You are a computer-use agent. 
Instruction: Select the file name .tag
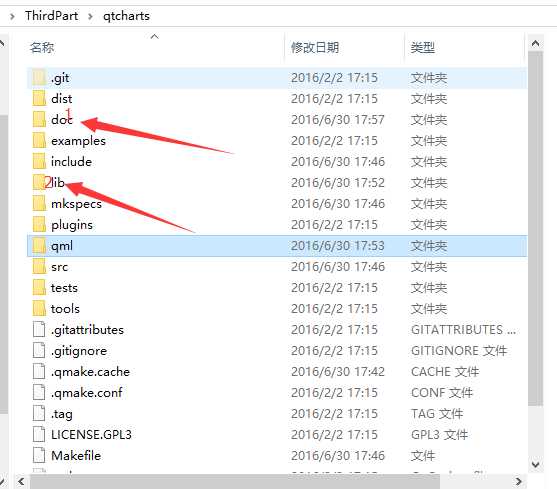(x=62, y=414)
